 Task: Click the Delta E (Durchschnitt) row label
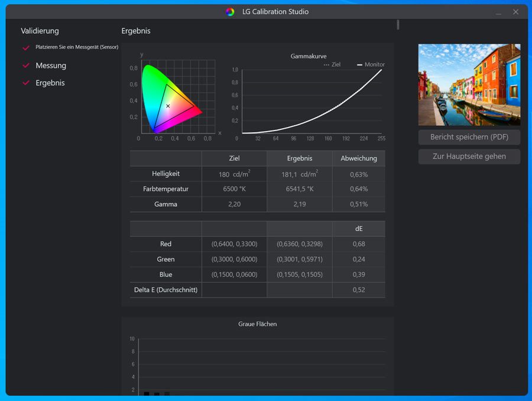[166, 290]
